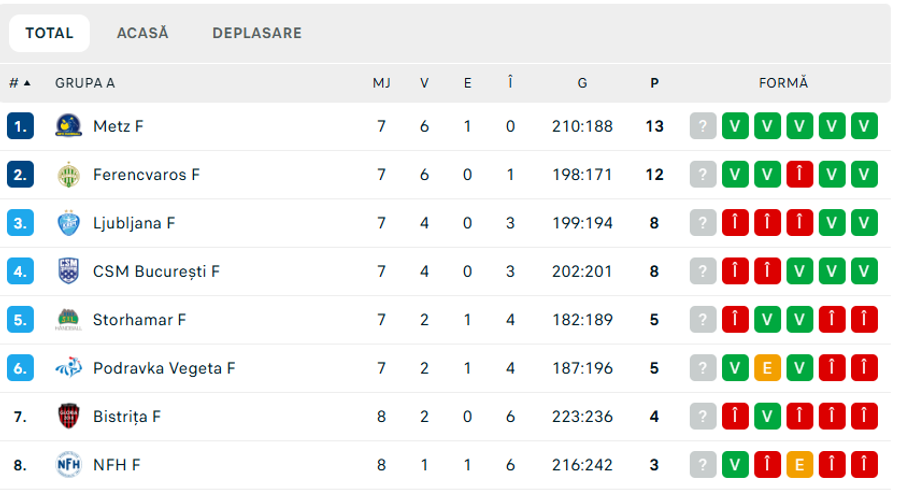Image resolution: width=900 pixels, height=498 pixels.
Task: Sort table by the MJ column header
Action: pyautogui.click(x=381, y=83)
